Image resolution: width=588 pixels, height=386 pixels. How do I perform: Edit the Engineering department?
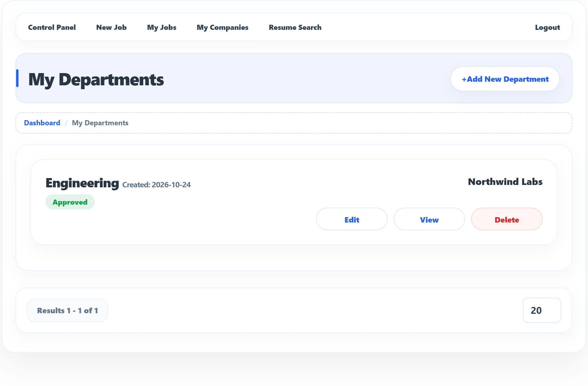click(352, 219)
